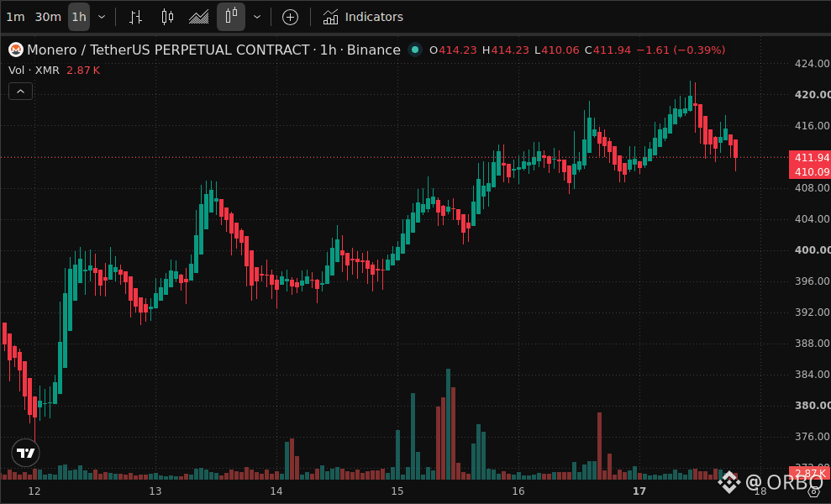831x504 pixels.
Task: Click the 396.00 price axis label
Action: coord(812,281)
